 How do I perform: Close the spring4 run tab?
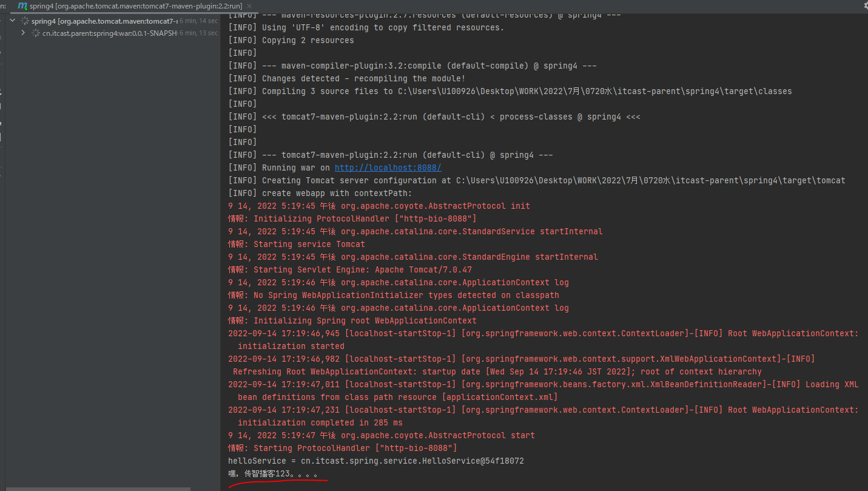pyautogui.click(x=248, y=6)
